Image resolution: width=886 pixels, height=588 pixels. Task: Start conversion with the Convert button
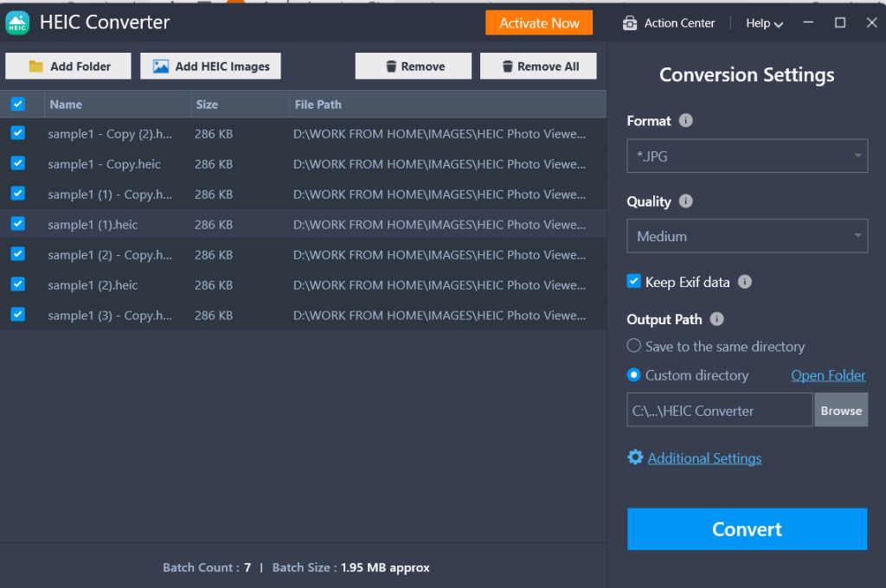[747, 529]
